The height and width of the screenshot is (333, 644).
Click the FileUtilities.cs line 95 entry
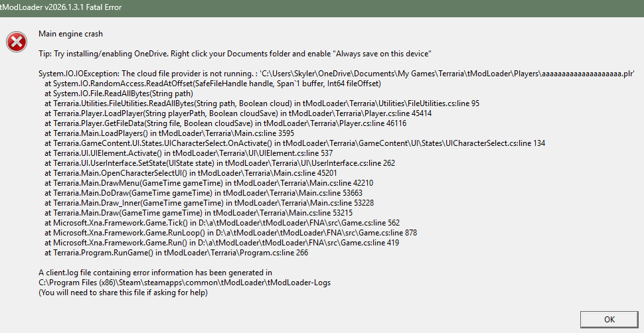262,103
